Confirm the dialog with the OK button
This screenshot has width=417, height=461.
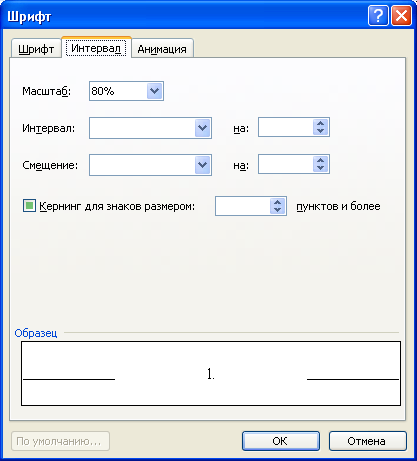tap(281, 441)
